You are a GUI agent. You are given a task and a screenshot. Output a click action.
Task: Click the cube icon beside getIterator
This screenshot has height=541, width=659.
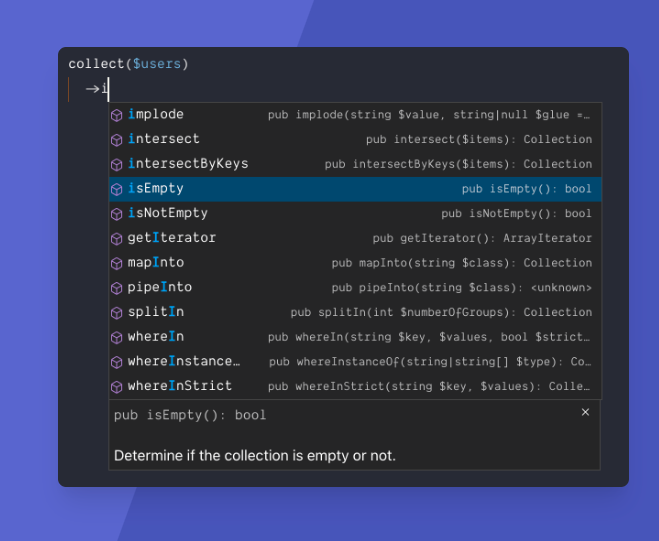[116, 239]
